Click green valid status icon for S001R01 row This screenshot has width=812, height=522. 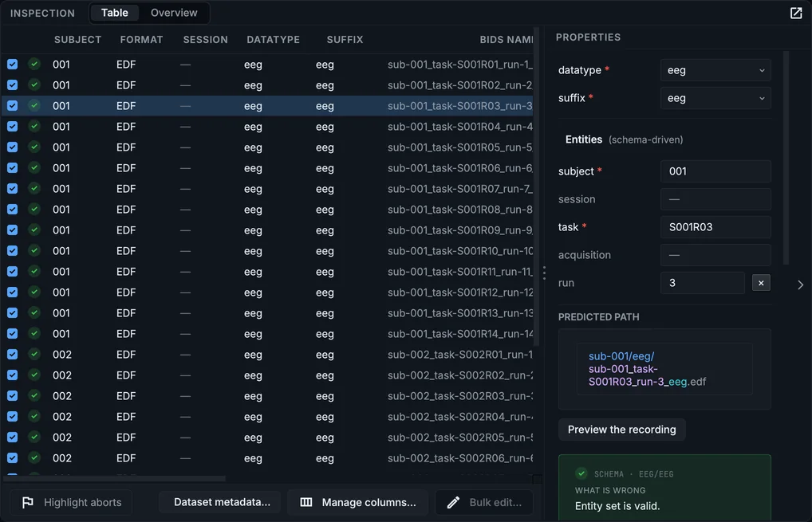coord(34,64)
